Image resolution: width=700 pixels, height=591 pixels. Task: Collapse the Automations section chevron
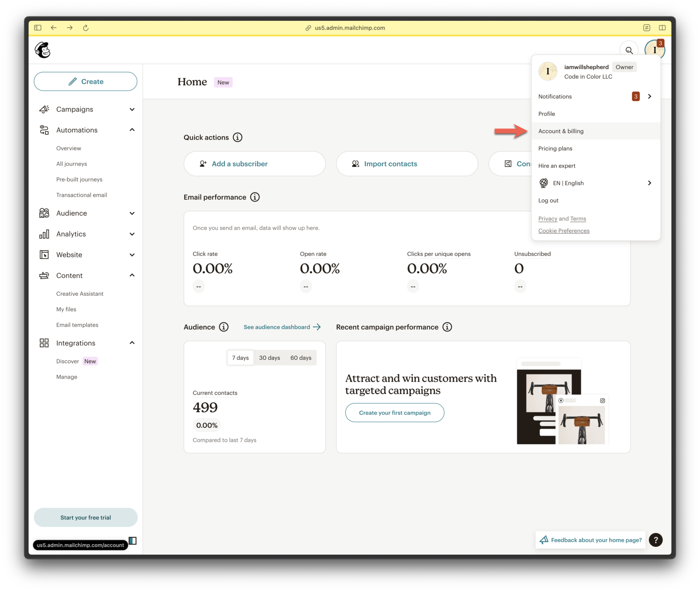click(132, 130)
